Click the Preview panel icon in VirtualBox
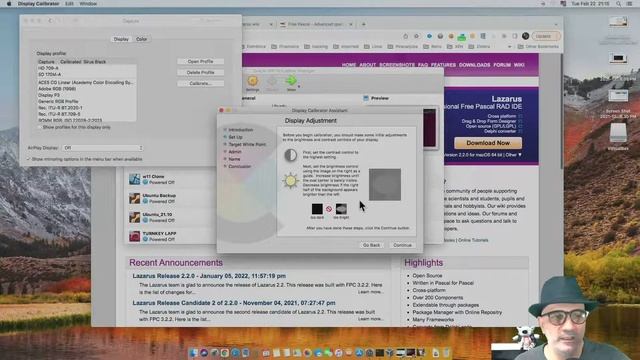This screenshot has width=640, height=360. click(x=366, y=98)
